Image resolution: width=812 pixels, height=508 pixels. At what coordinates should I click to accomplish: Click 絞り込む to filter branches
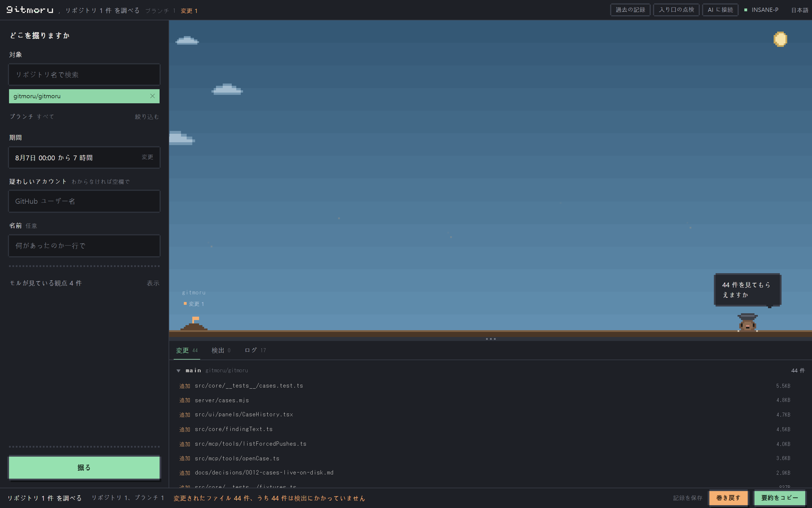click(x=147, y=117)
